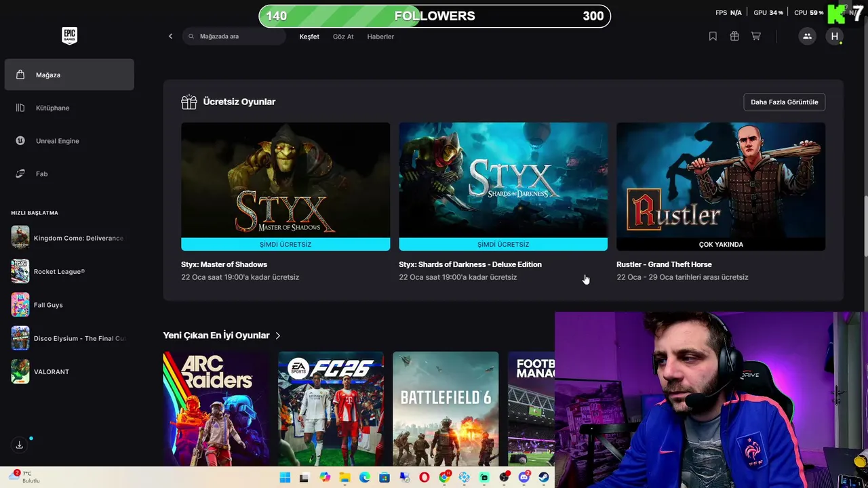Click the gift icon beside Ücretsiz Oyunlar

pos(189,102)
